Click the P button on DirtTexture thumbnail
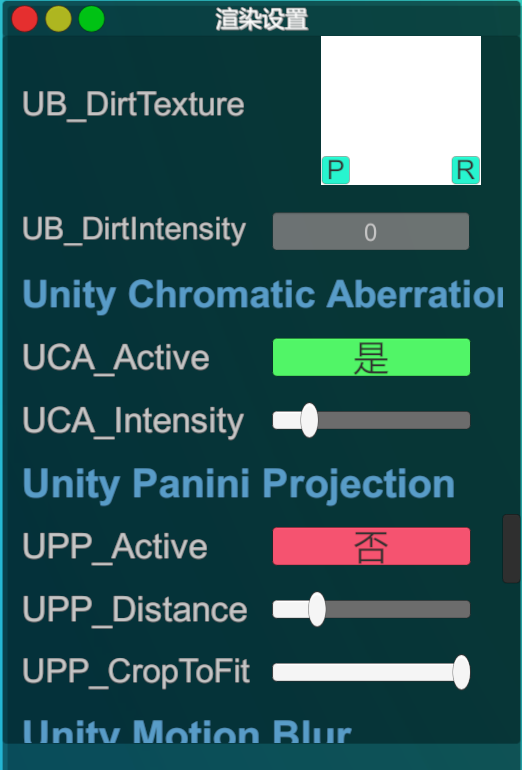The height and width of the screenshot is (770, 522). click(x=335, y=170)
